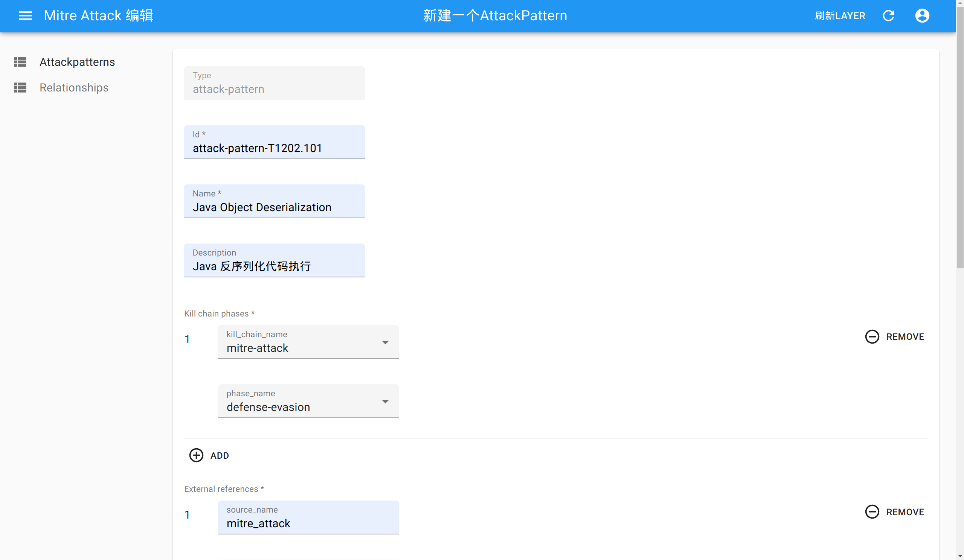Click the plus circle Add icon
Screen dimensions: 964x560
tap(196, 455)
